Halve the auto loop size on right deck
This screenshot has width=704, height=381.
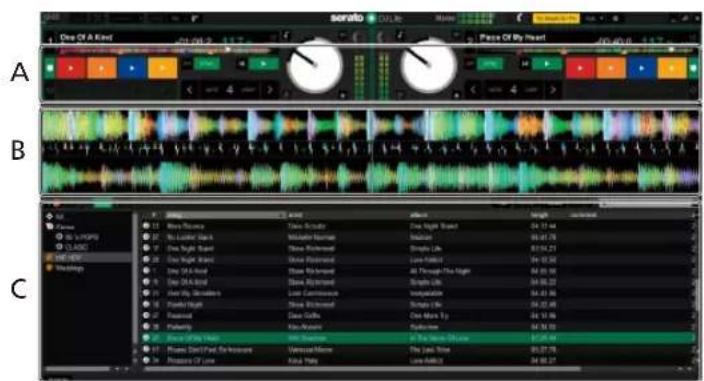[473, 90]
